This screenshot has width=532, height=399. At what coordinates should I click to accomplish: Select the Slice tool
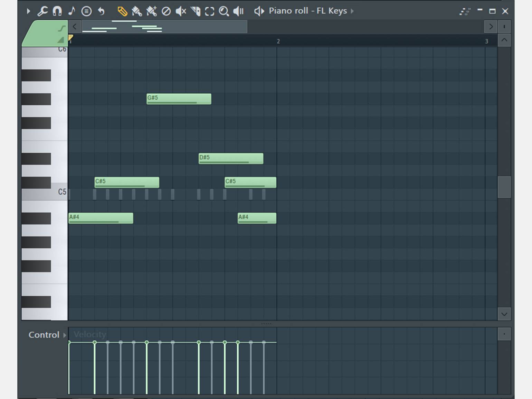pyautogui.click(x=196, y=11)
